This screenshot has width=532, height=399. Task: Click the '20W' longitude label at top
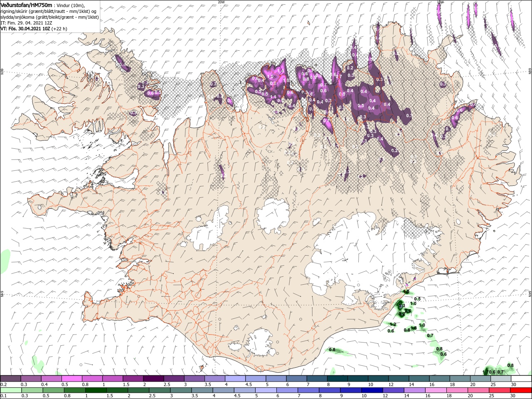(221, 2)
